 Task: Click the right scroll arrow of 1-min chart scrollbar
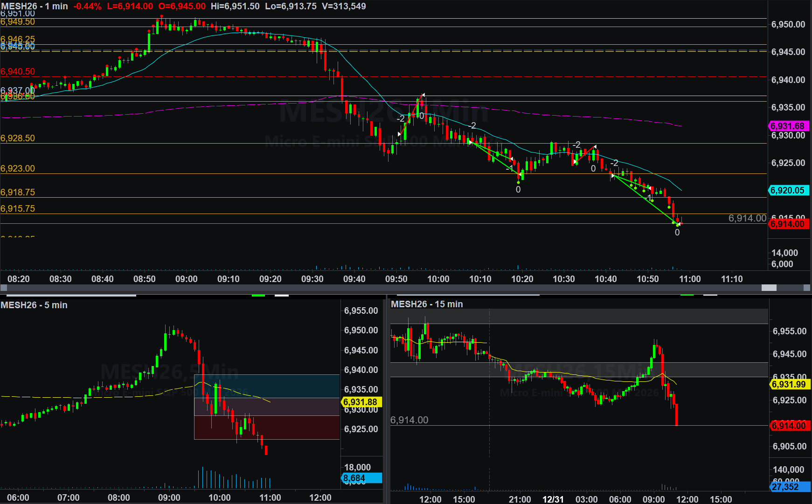[x=807, y=288]
